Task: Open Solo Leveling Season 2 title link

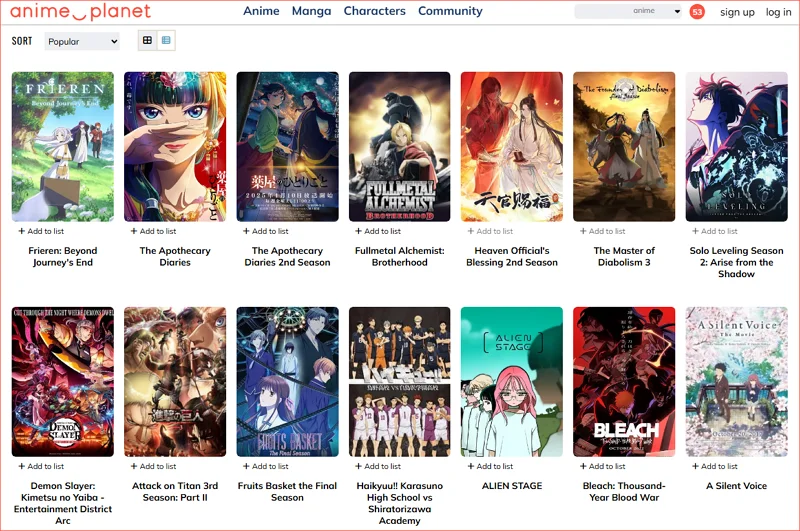Action: point(736,262)
